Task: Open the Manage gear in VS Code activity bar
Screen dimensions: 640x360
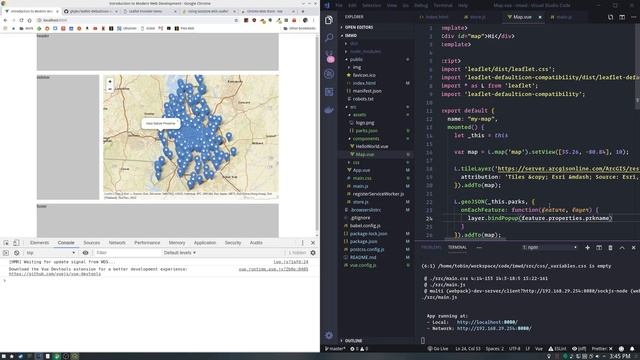Action: click(329, 335)
